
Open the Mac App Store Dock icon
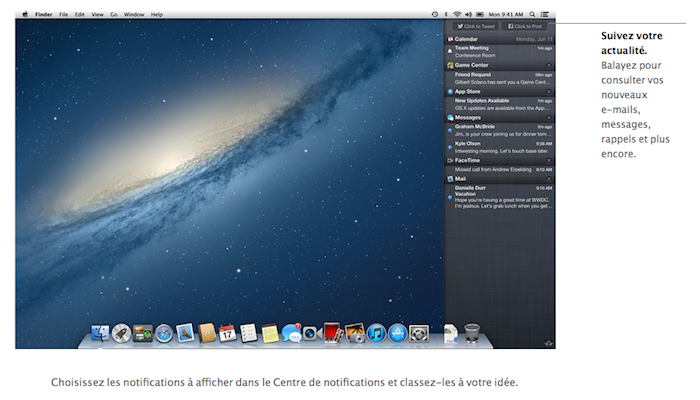pos(398,333)
